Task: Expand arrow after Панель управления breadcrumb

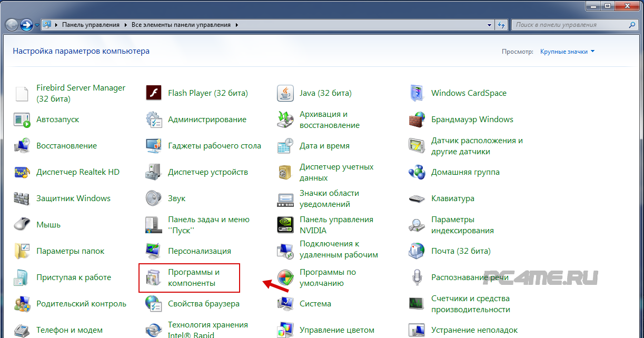Action: pyautogui.click(x=125, y=25)
